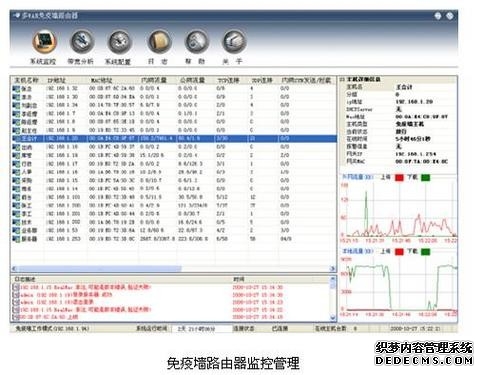Viewport: 484px width, 375px height.
Task: Click host icon of 192.168.1.53 row
Action: (x=16, y=231)
